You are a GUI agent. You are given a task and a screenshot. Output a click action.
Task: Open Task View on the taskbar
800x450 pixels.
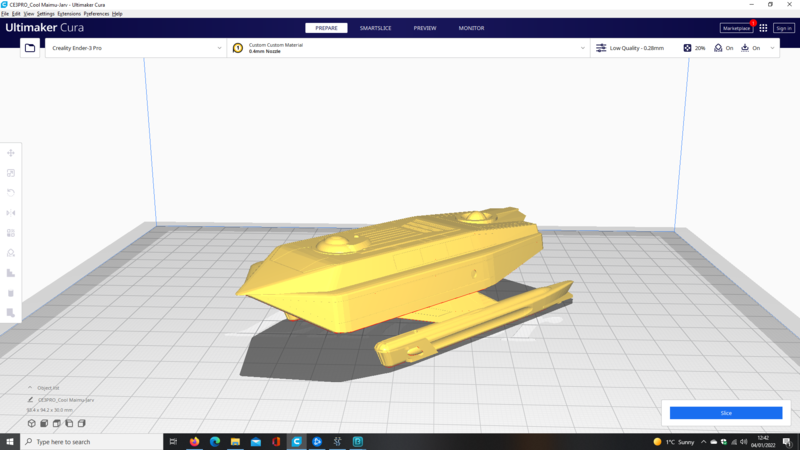173,442
